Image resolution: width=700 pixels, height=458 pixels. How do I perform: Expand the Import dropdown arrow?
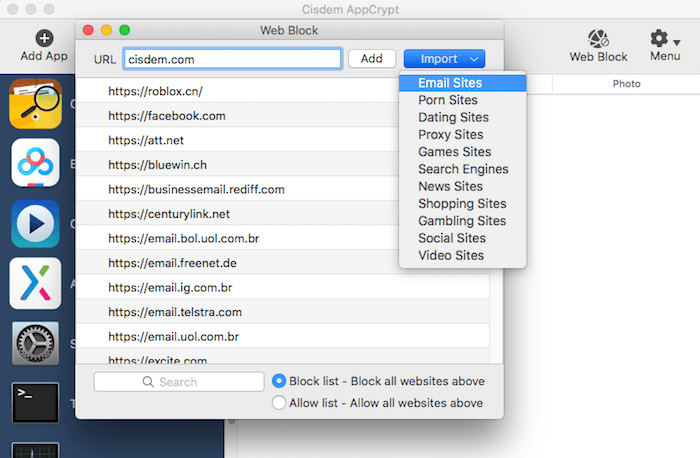click(x=474, y=59)
